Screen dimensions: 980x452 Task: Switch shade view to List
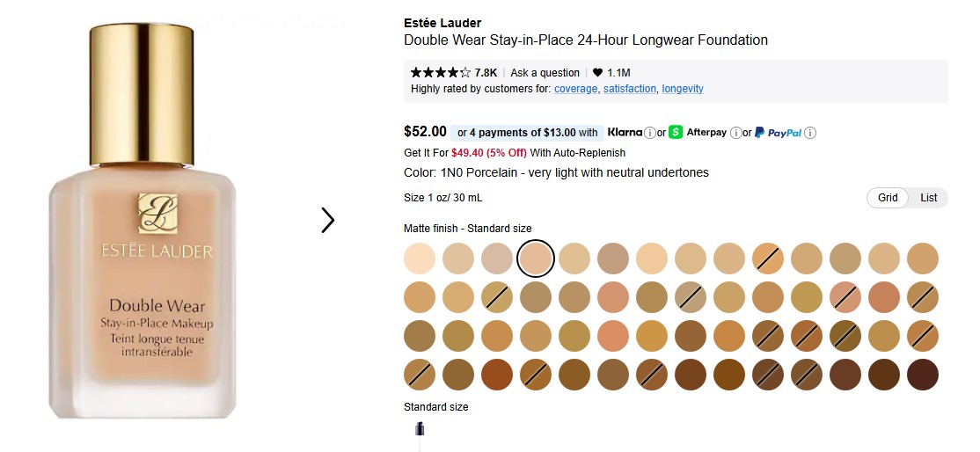[928, 198]
